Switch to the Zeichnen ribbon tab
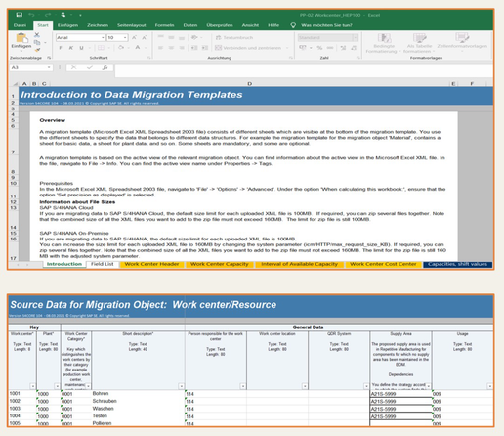Screen dimensions: 504x436 [98, 25]
